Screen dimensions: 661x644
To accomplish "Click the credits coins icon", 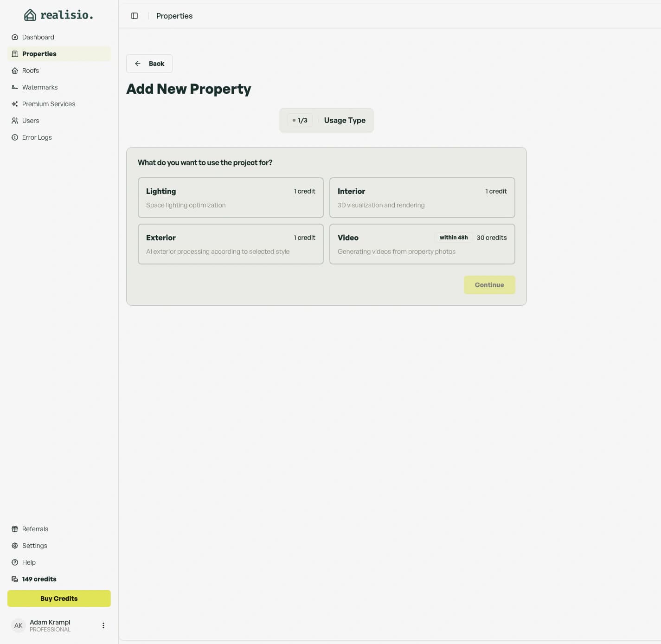I will [15, 579].
